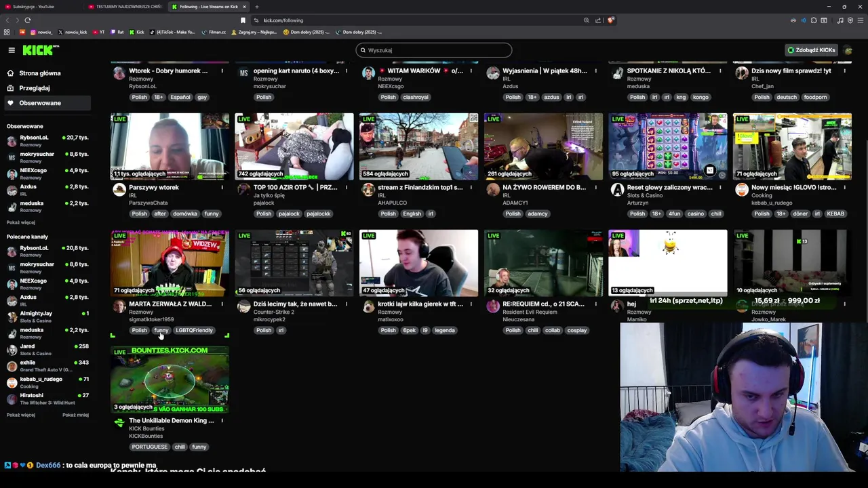Image resolution: width=868 pixels, height=488 pixels.
Task: Open the media playlist music icon
Action: click(840, 20)
